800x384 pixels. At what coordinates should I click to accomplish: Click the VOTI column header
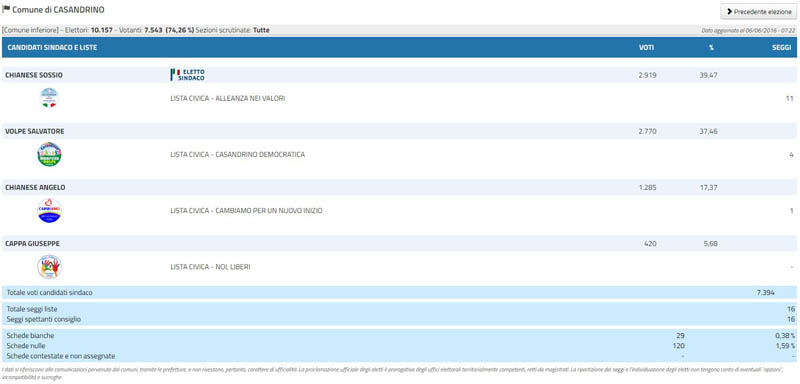coord(646,47)
